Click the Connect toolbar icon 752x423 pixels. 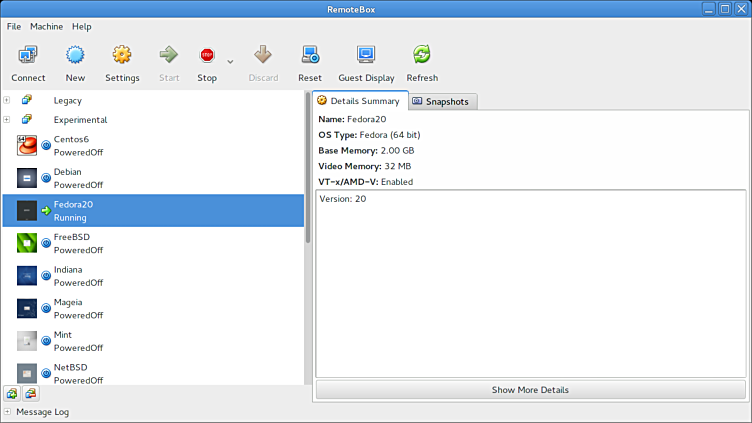[28, 56]
